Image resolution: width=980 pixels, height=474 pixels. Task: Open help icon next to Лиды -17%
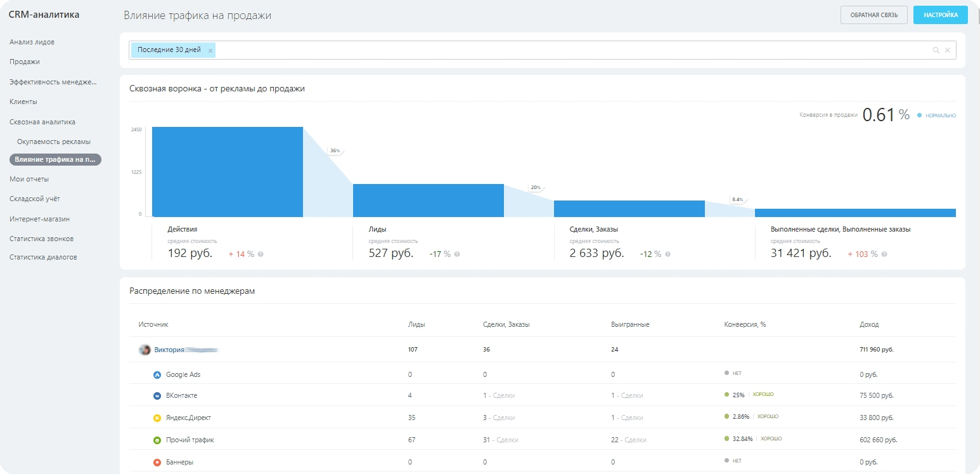pyautogui.click(x=457, y=254)
